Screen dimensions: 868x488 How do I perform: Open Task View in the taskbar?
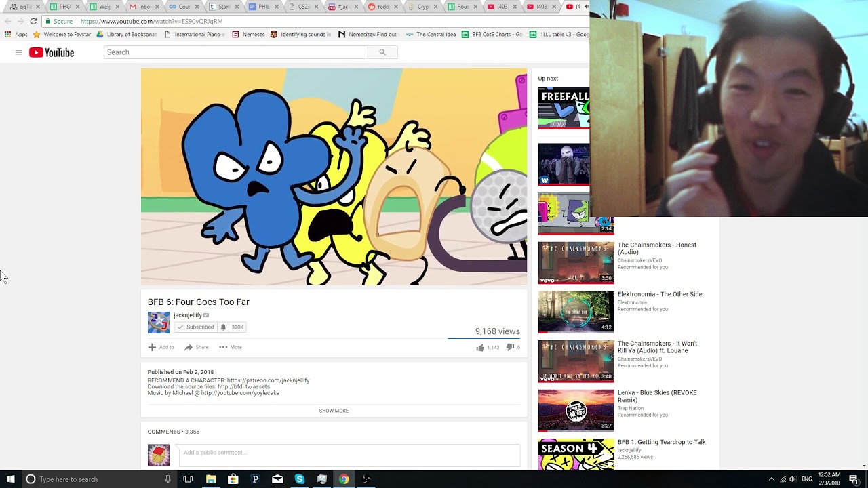pyautogui.click(x=188, y=479)
